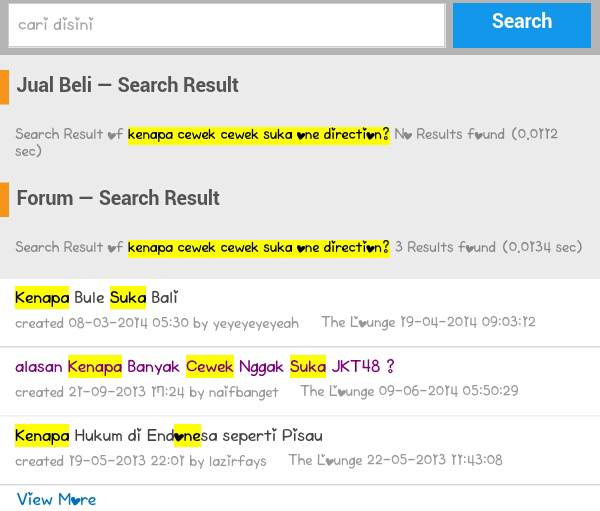This screenshot has height=511, width=600.
Task: Click the Forum – Search Result heading
Action: coord(118,198)
